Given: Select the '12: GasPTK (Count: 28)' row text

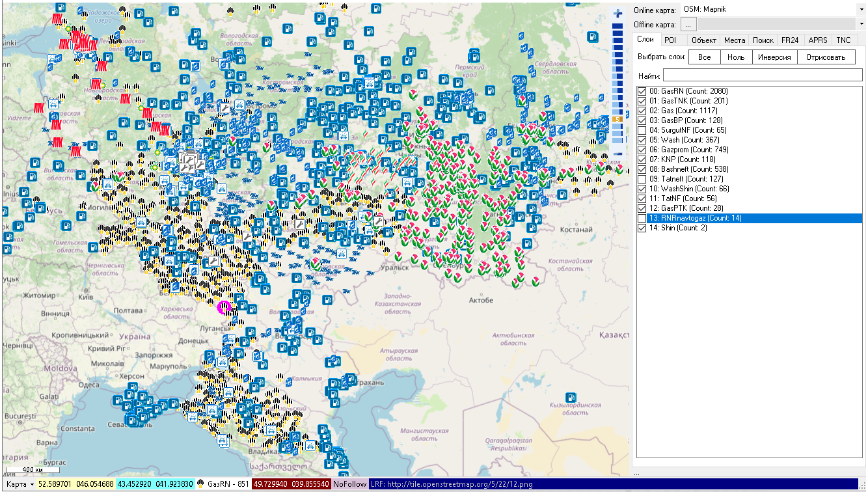Looking at the screenshot, I should click(686, 208).
